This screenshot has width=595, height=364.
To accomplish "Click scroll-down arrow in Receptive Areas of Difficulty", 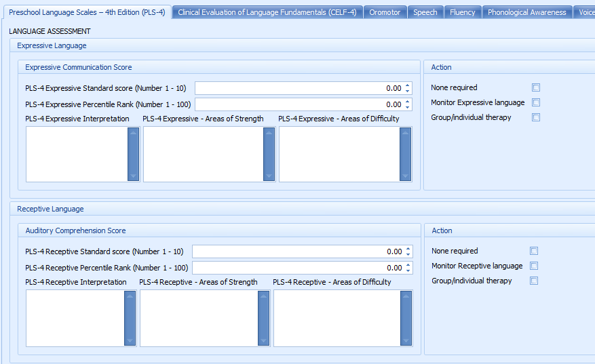I will (x=406, y=340).
